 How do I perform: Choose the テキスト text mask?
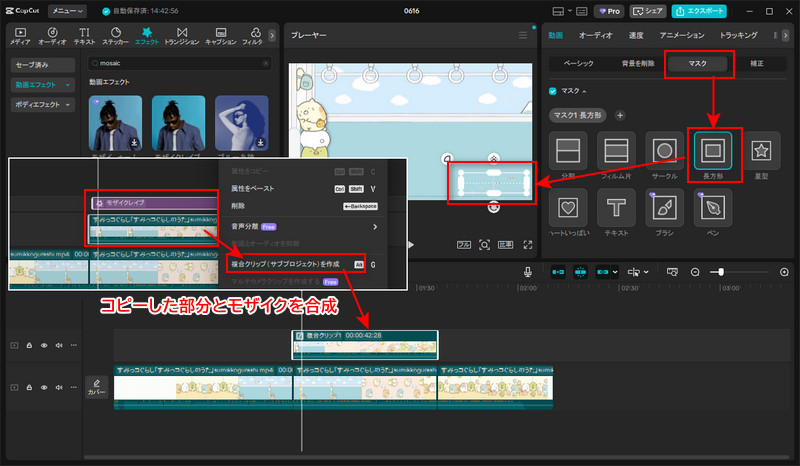click(616, 208)
